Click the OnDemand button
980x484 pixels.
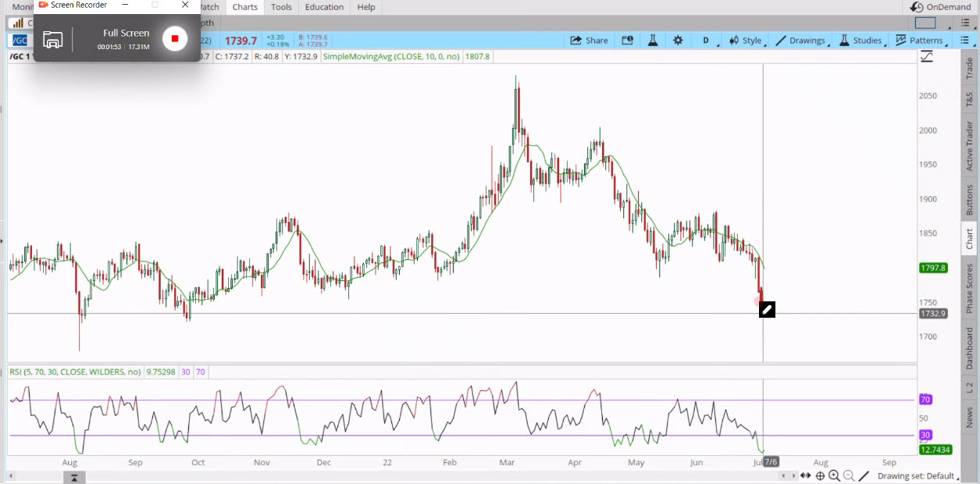(940, 7)
